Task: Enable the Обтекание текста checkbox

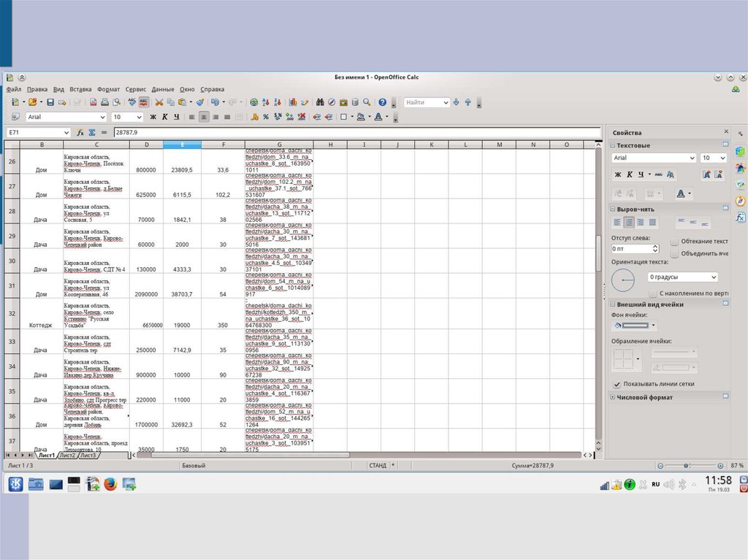Action: [x=674, y=241]
